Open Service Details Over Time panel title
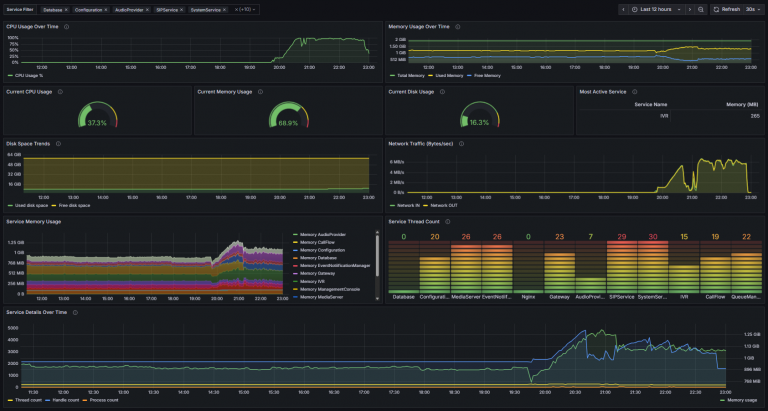This screenshot has width=768, height=411. coord(37,312)
